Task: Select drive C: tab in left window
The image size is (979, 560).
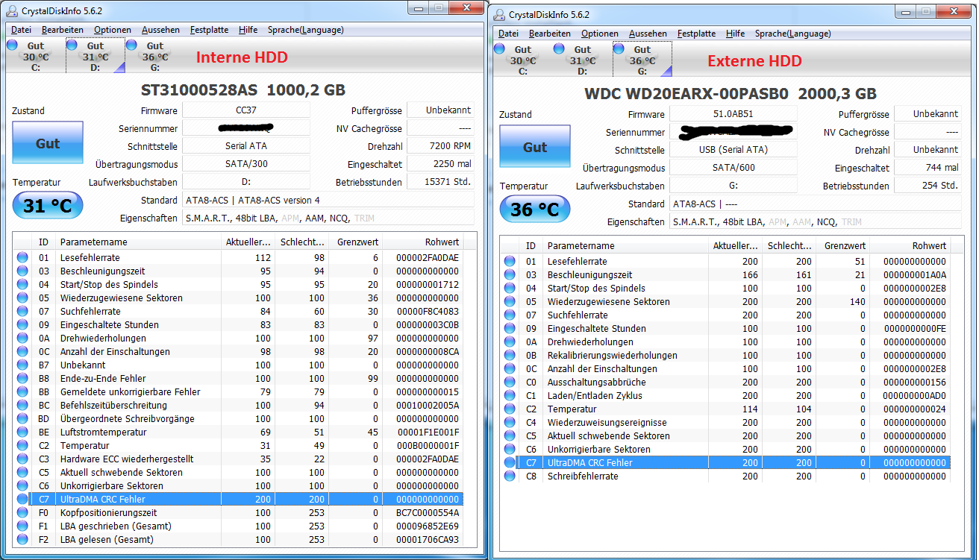Action: coord(35,57)
